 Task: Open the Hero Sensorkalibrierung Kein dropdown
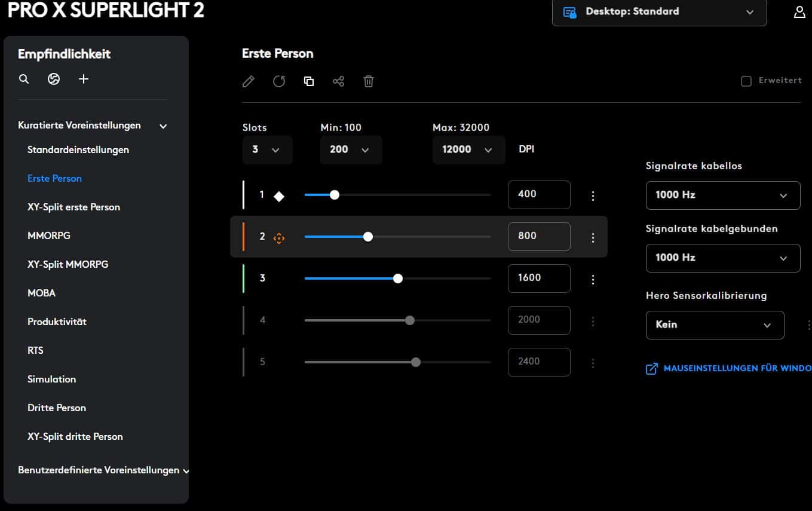[x=715, y=325]
